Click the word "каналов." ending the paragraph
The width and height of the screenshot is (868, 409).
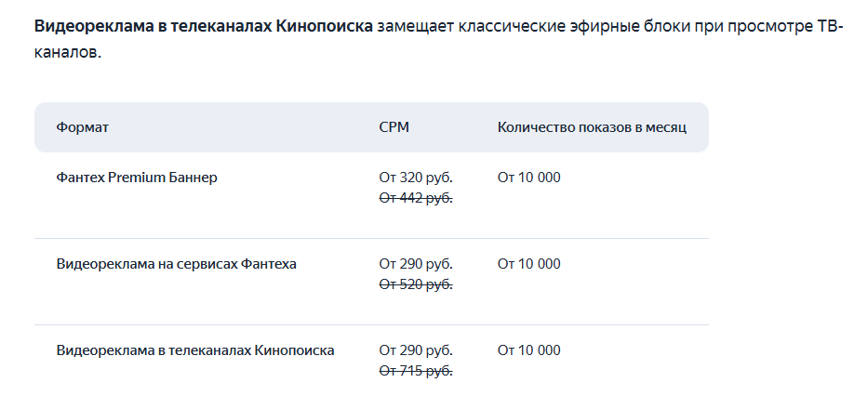point(67,53)
